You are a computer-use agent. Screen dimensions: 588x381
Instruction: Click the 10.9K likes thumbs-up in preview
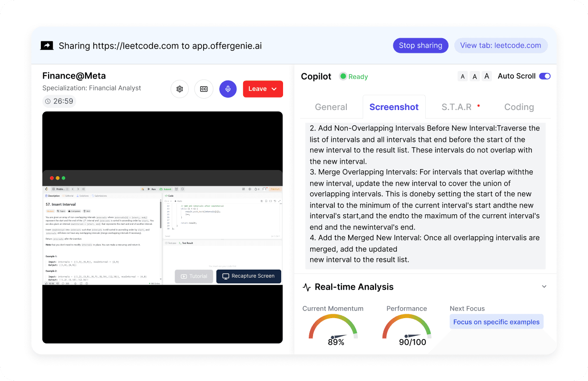(49, 283)
